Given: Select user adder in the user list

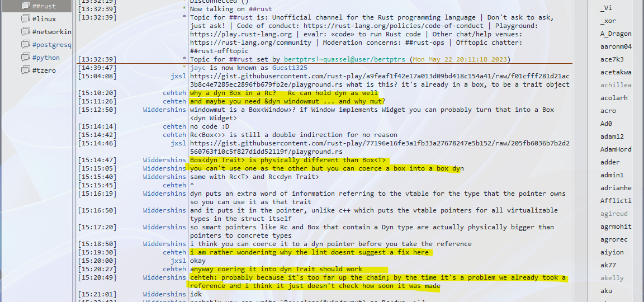Looking at the screenshot, I should click(x=610, y=162).
